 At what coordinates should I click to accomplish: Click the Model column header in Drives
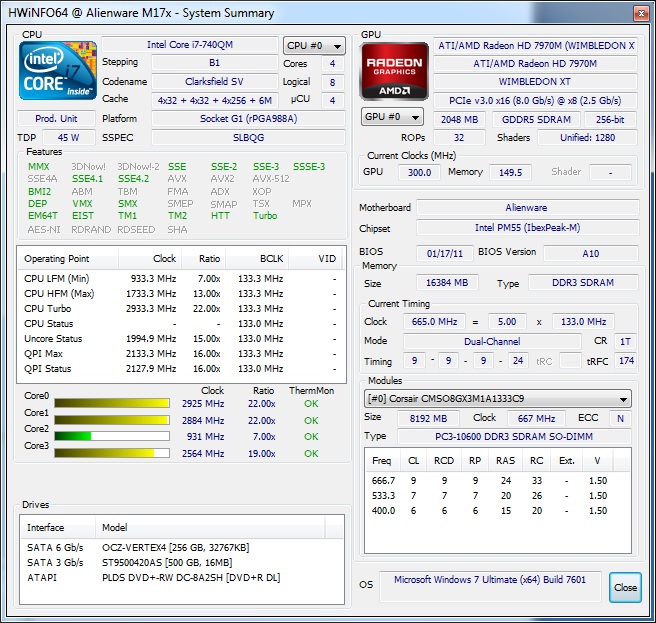210,527
